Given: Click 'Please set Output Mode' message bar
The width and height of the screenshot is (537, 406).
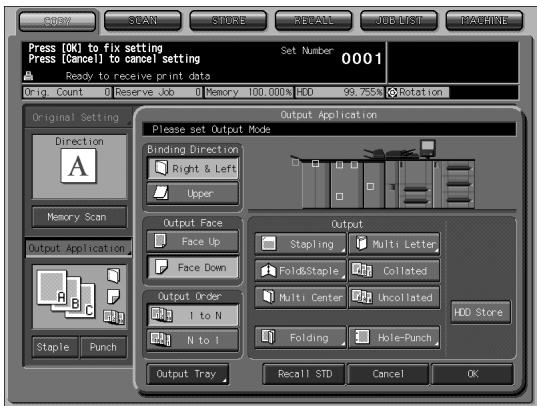Looking at the screenshot, I should [329, 130].
